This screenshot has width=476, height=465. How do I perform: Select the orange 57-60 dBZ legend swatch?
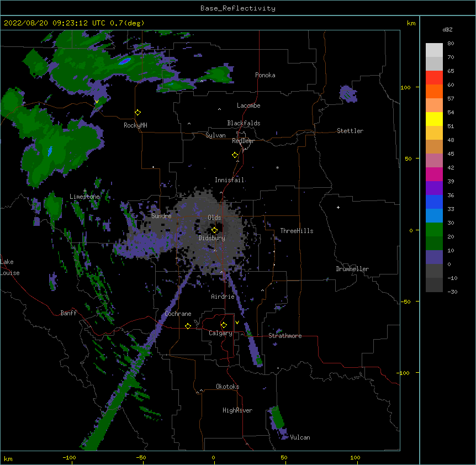coord(434,91)
